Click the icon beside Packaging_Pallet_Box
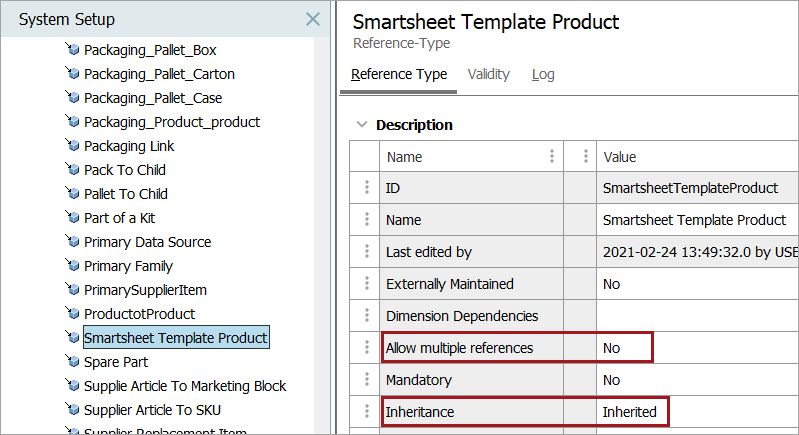Viewport: 799px width, 435px height. click(x=71, y=49)
